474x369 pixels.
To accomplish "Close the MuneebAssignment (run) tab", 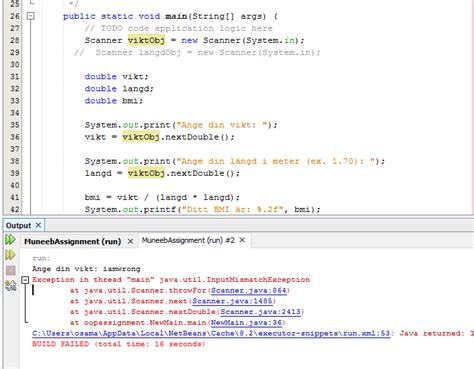I will pyautogui.click(x=130, y=241).
